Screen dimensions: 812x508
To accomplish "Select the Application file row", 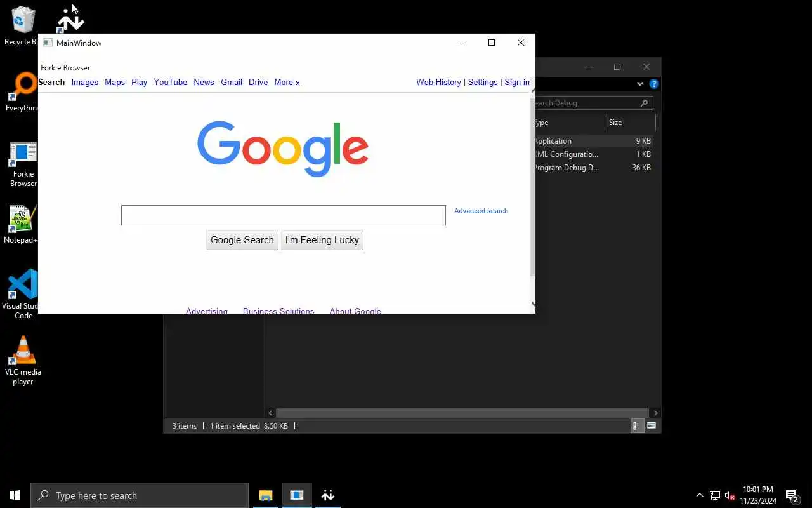I will (593, 141).
